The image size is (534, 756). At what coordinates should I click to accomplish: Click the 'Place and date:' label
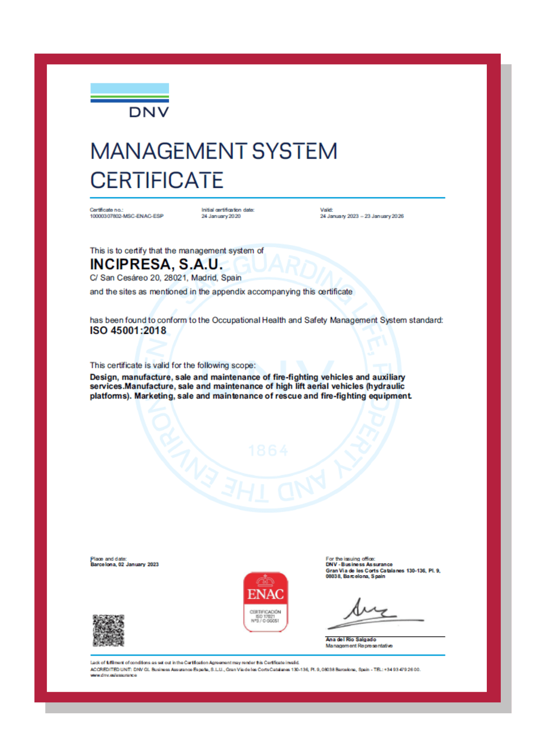coord(108,559)
